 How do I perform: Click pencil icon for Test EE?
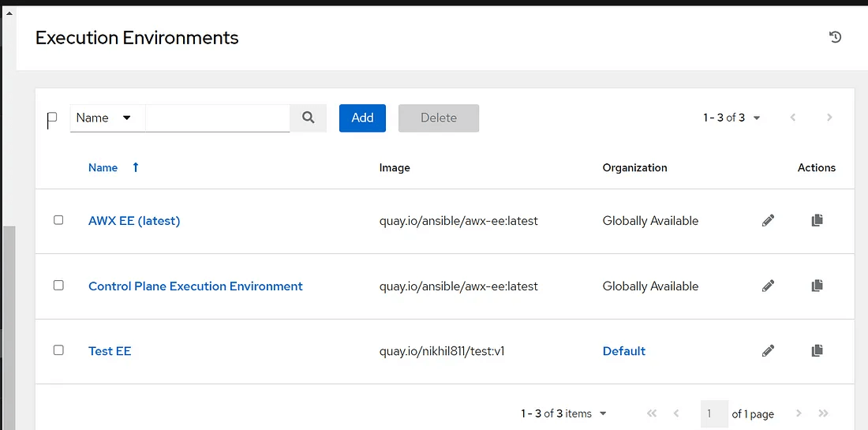click(768, 351)
